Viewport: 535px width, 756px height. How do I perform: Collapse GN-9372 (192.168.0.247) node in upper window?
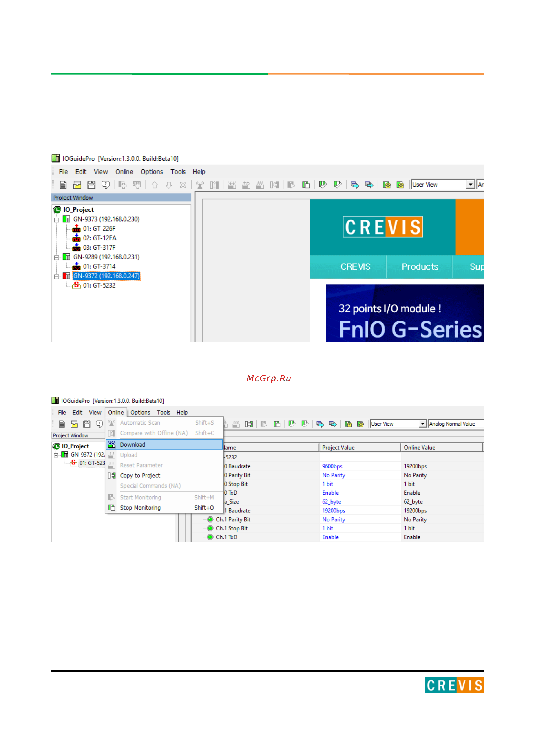[x=57, y=277]
